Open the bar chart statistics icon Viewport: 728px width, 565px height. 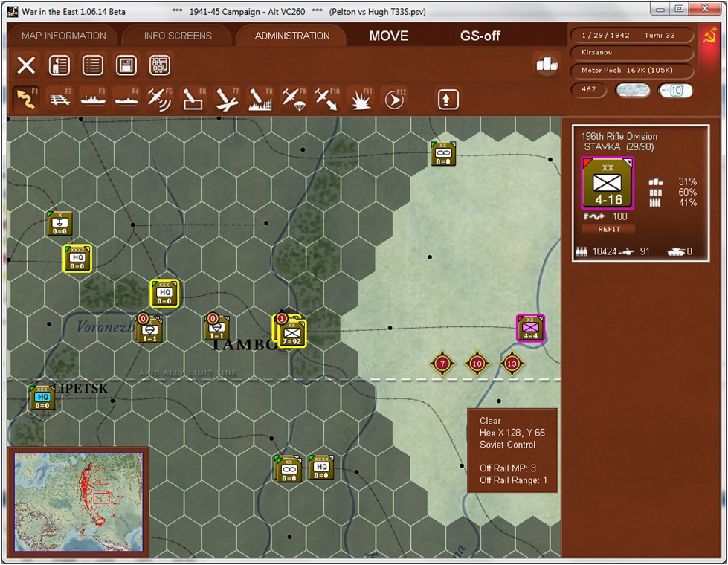pos(547,64)
